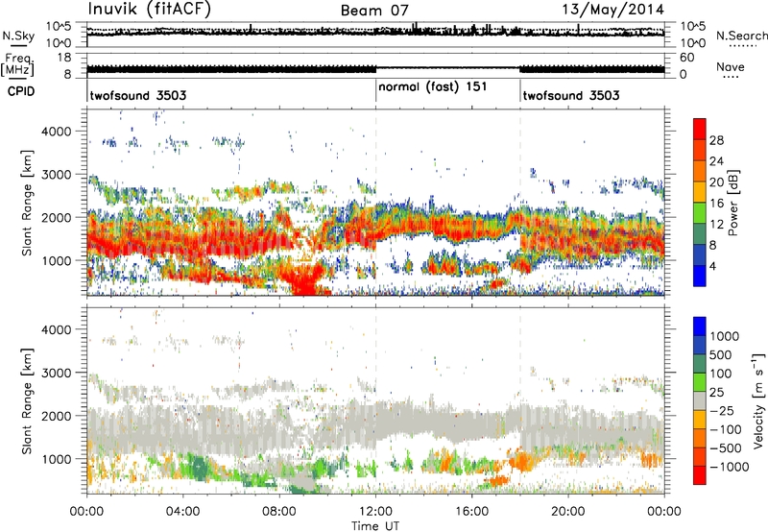Click the "3000" tick on velocity panel axis
This screenshot has height=532, width=768.
tap(56, 373)
